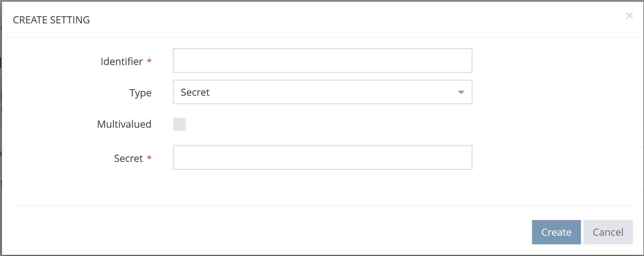Select the 'Secret' text in Type combo

pyautogui.click(x=195, y=92)
